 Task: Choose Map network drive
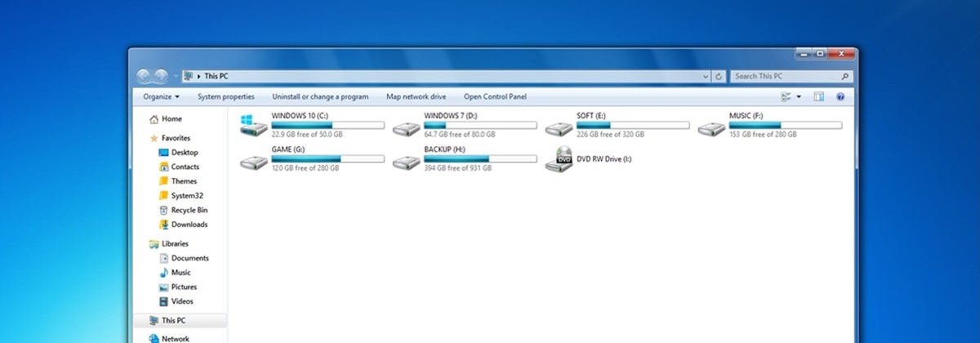pyautogui.click(x=416, y=96)
